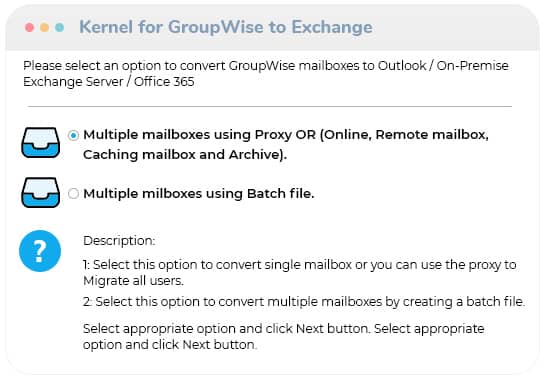
Task: Select the Multiple milboxes using Batch file radio
Action: click(x=73, y=193)
